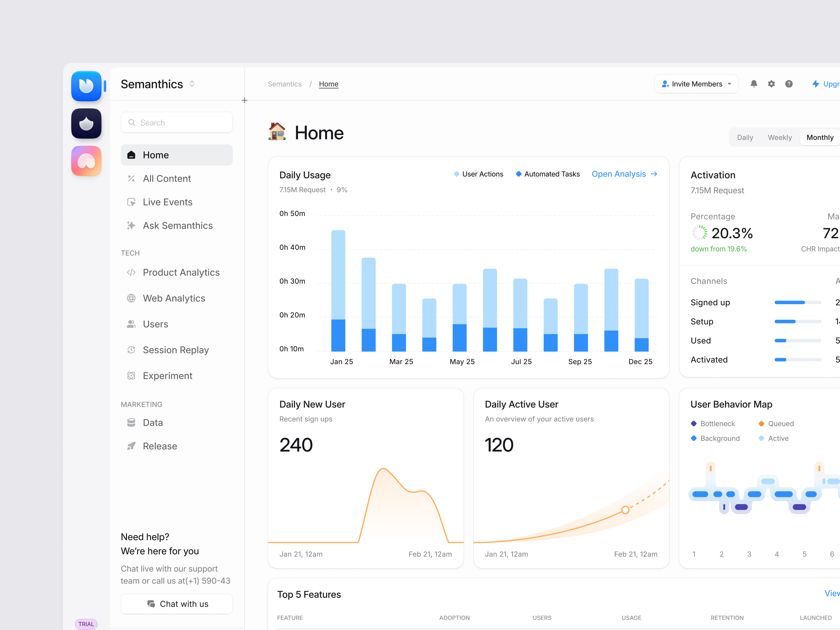Click the Product Analytics code icon

(x=132, y=272)
